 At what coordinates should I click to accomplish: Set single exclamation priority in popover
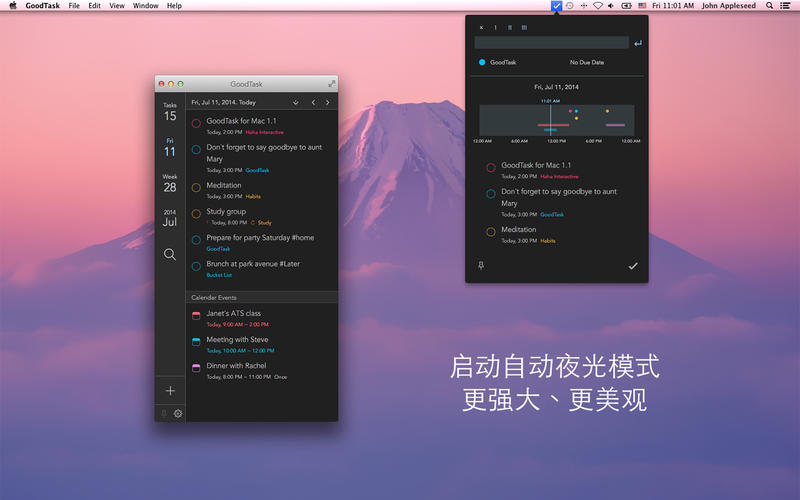coord(495,28)
